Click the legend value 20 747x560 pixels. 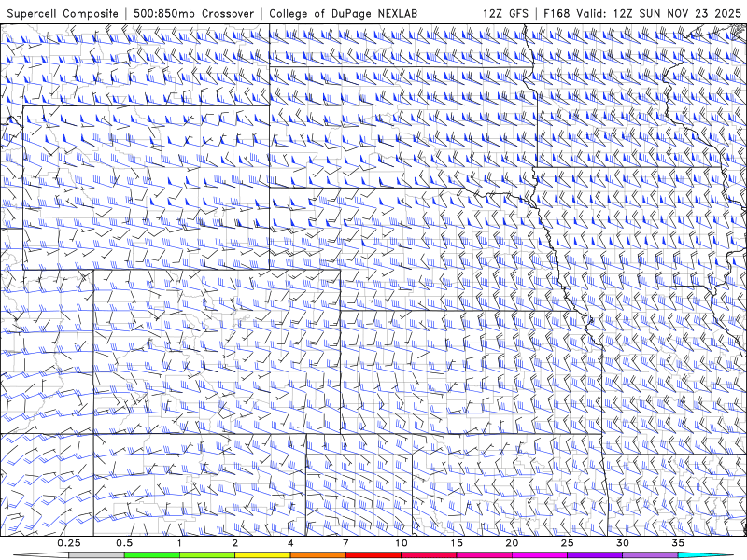[x=512, y=543]
